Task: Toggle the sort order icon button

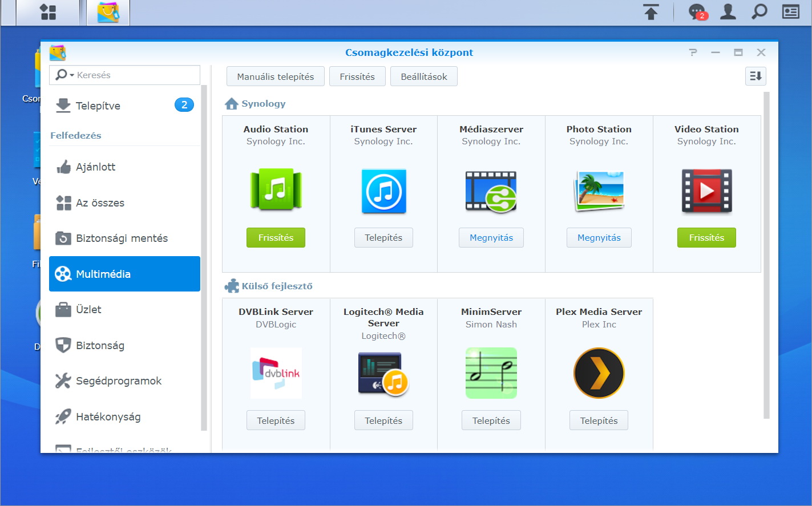Action: coord(756,76)
